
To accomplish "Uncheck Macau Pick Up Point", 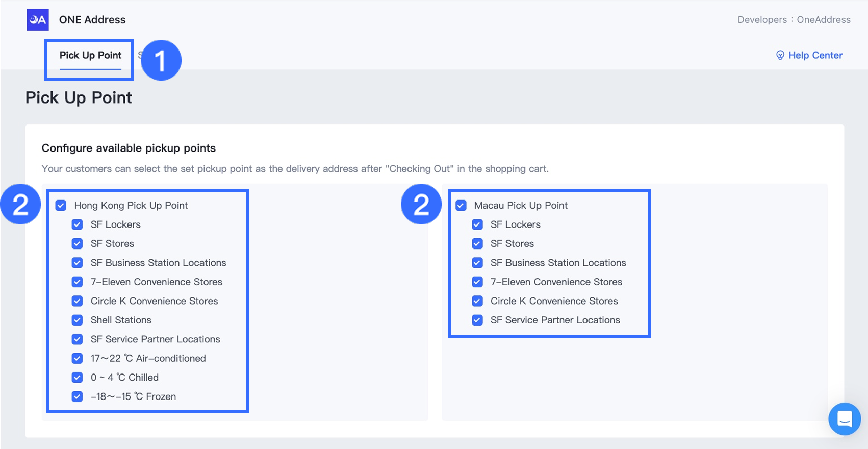I will [x=461, y=206].
